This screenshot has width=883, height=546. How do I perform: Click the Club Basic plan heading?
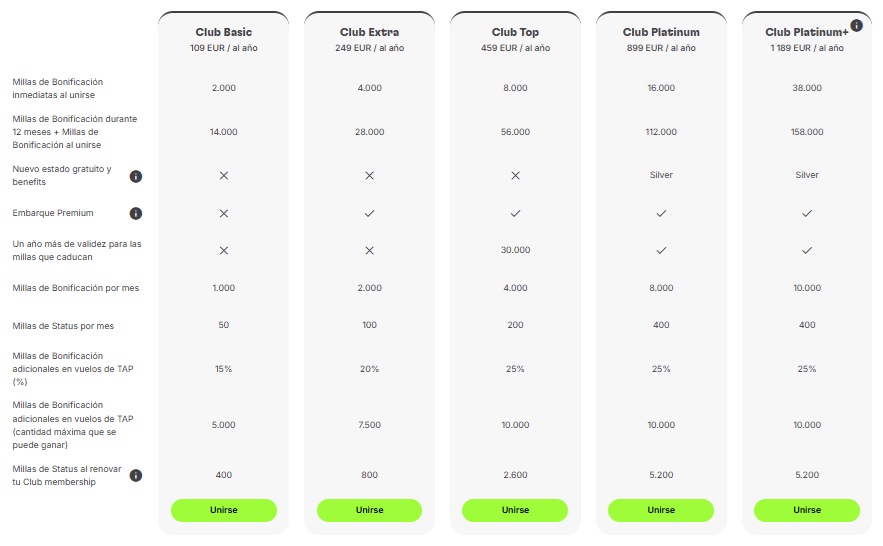pos(224,33)
